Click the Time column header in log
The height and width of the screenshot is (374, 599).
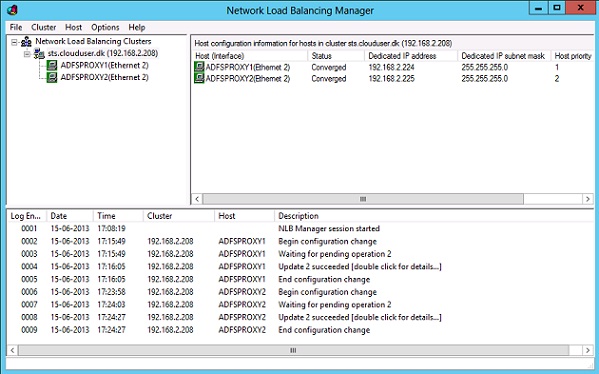pos(118,216)
